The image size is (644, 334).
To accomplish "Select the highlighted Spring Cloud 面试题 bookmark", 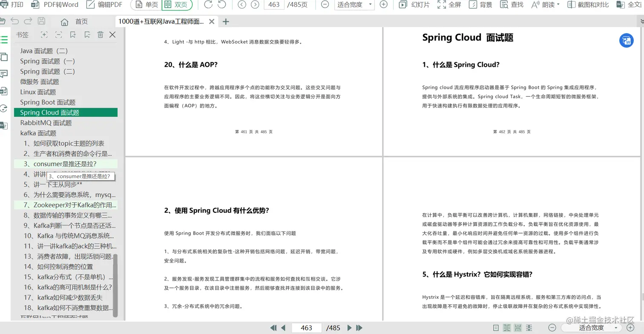I will point(66,112).
